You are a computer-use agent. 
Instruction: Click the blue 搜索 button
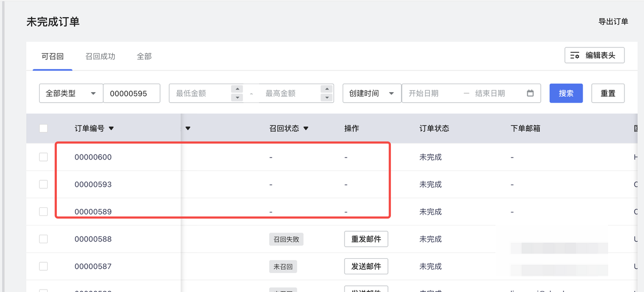point(566,93)
